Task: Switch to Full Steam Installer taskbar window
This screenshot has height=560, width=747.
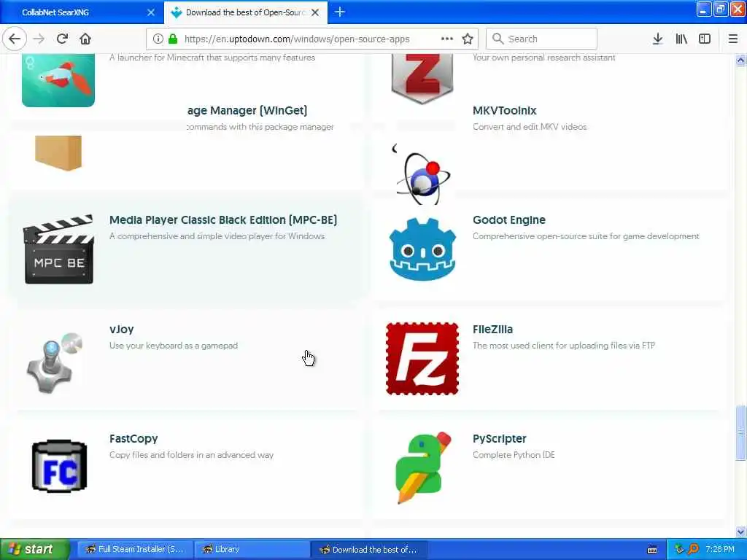Action: click(135, 550)
